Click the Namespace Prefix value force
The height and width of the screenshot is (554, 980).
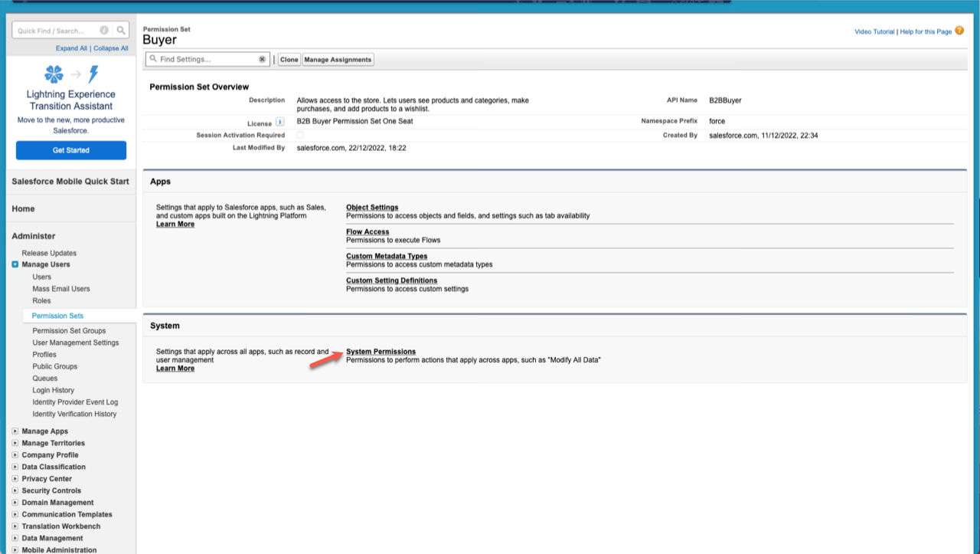(x=717, y=121)
